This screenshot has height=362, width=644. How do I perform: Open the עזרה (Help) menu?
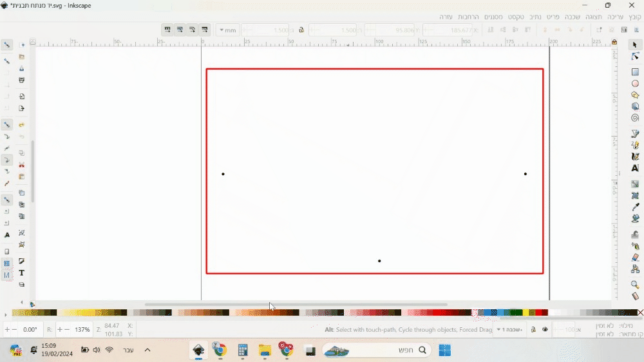446,17
